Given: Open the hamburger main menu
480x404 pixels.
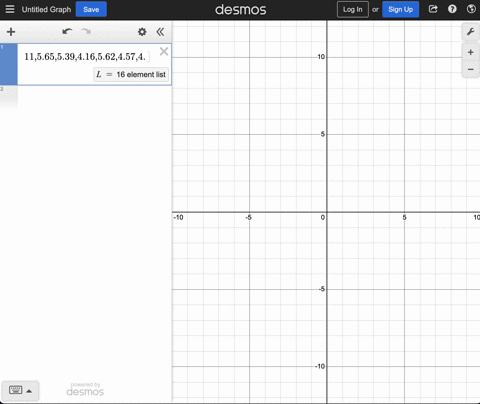Looking at the screenshot, I should [x=10, y=9].
